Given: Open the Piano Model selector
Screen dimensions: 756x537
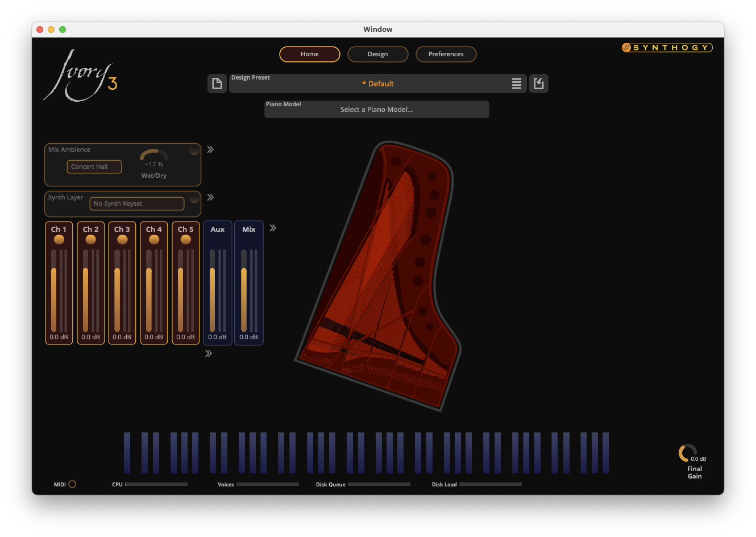Looking at the screenshot, I should [x=376, y=110].
